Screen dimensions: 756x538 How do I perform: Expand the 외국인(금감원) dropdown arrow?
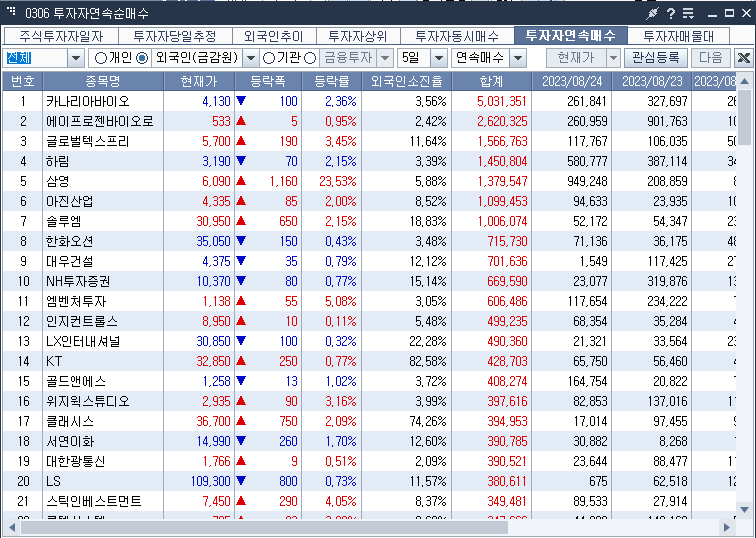click(x=251, y=58)
